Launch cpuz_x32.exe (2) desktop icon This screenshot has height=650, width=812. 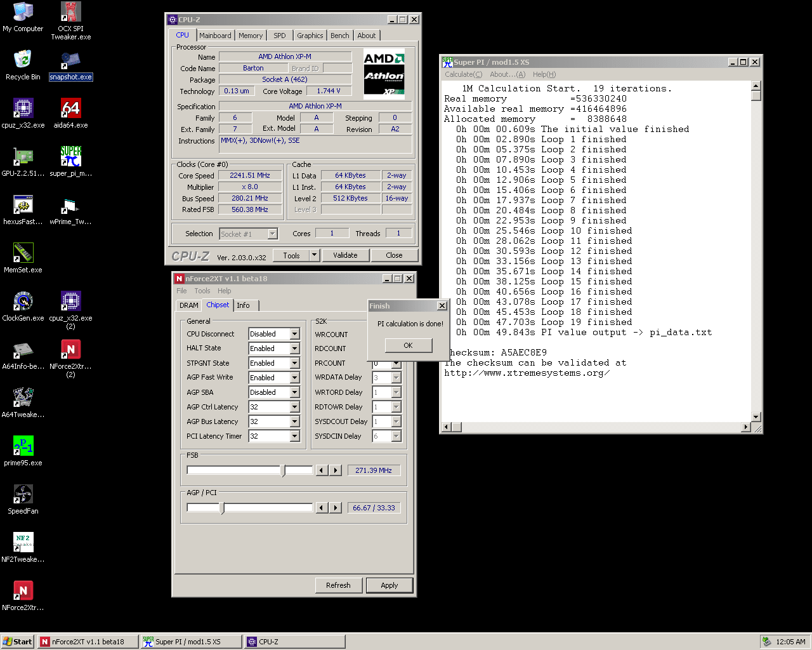click(x=70, y=311)
